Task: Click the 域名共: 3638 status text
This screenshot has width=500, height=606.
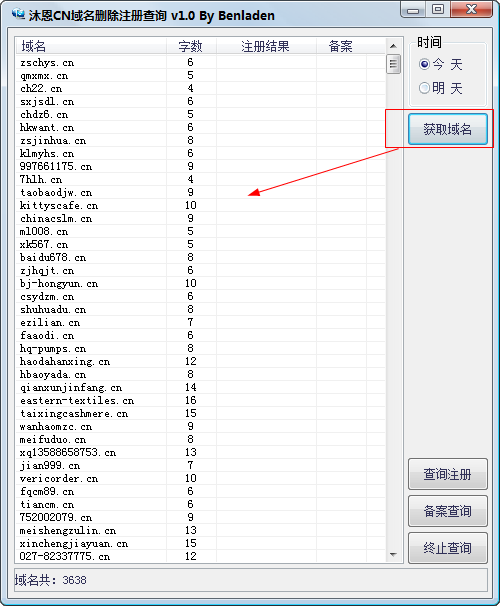Action: (x=51, y=580)
